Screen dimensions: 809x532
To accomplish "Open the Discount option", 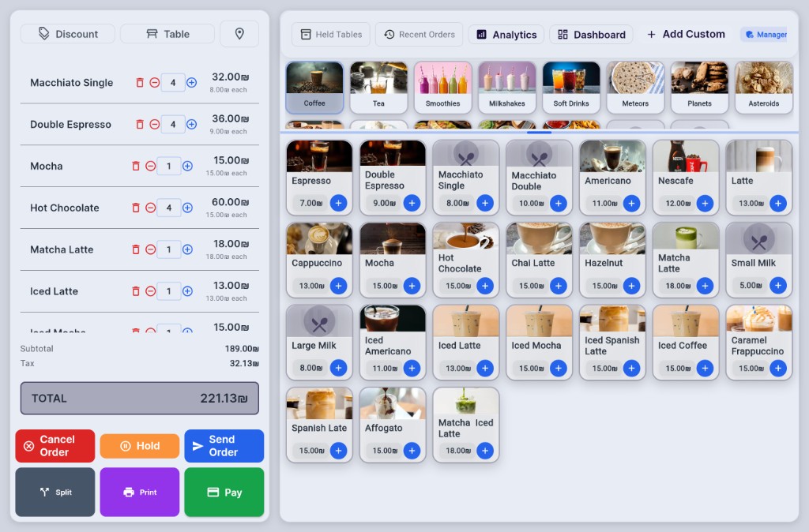I will [x=68, y=34].
